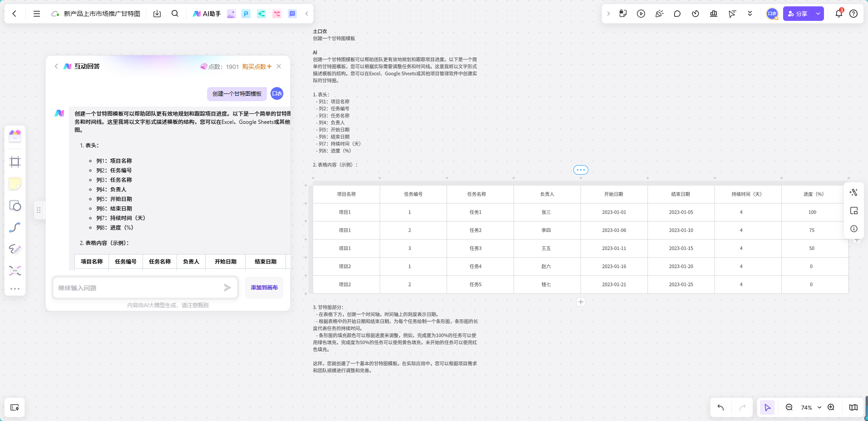The height and width of the screenshot is (421, 868).
Task: Undo the last action
Action: coord(720,407)
